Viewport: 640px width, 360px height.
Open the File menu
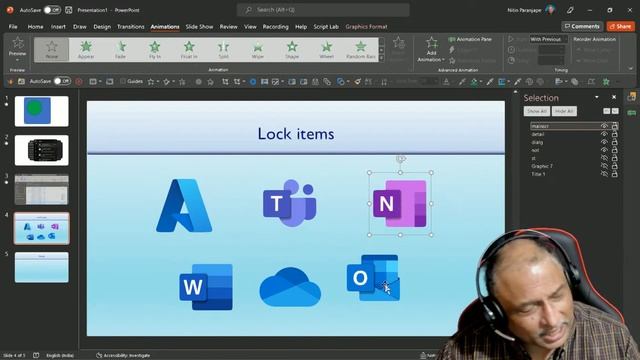pos(13,27)
